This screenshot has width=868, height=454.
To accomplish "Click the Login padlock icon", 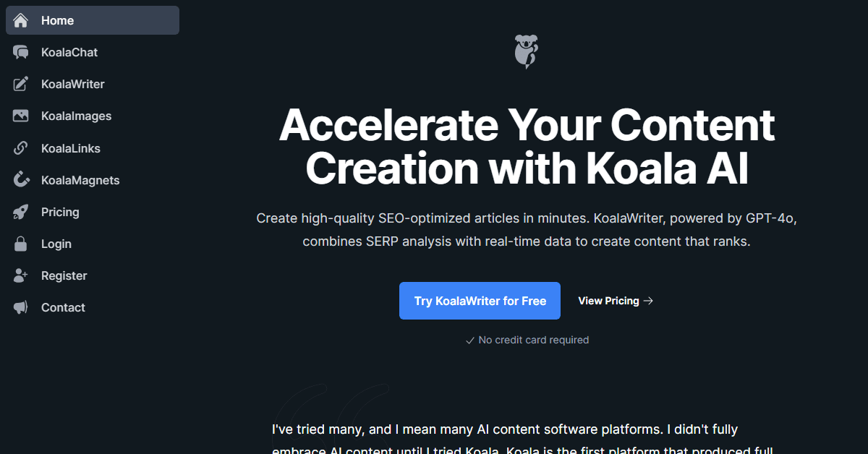I will coord(20,244).
